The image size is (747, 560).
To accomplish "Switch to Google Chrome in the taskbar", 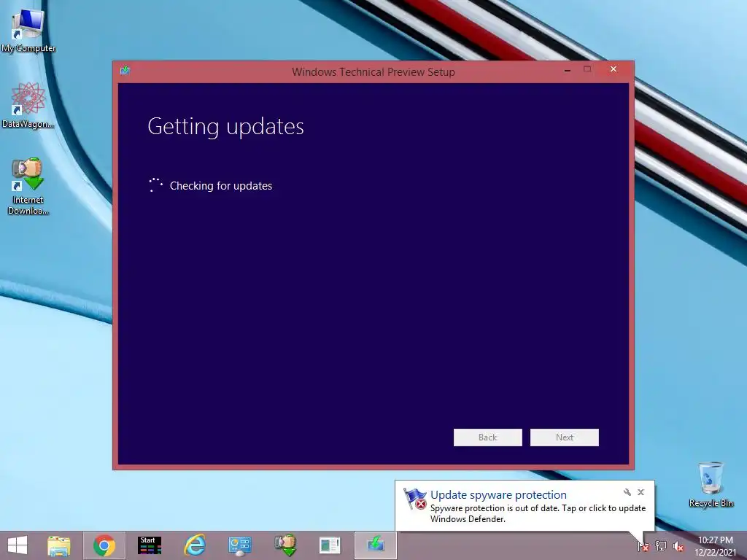I will [x=104, y=545].
